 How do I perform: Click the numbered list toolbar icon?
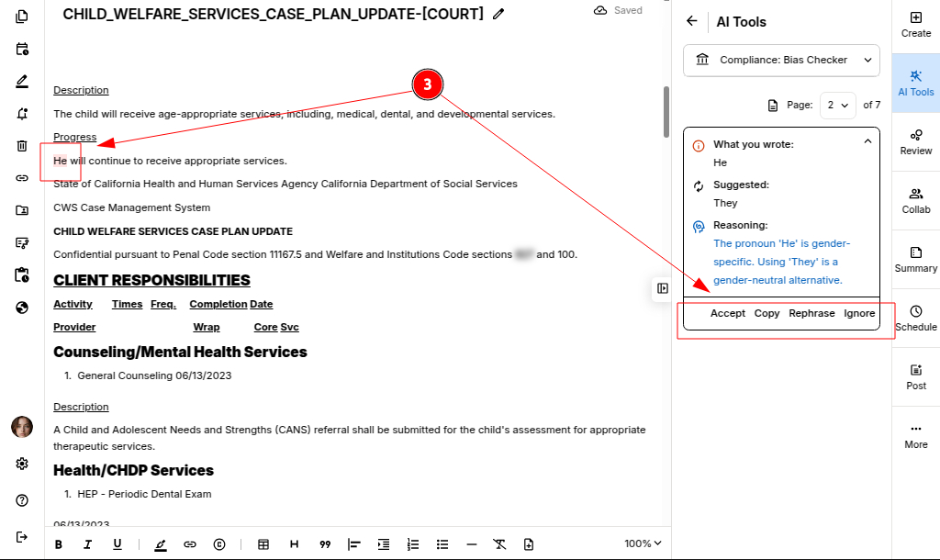click(413, 544)
